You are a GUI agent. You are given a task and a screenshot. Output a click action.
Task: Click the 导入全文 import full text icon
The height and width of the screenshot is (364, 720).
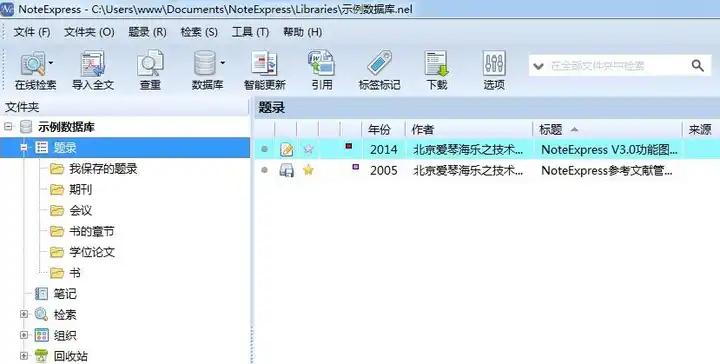pyautogui.click(x=93, y=64)
